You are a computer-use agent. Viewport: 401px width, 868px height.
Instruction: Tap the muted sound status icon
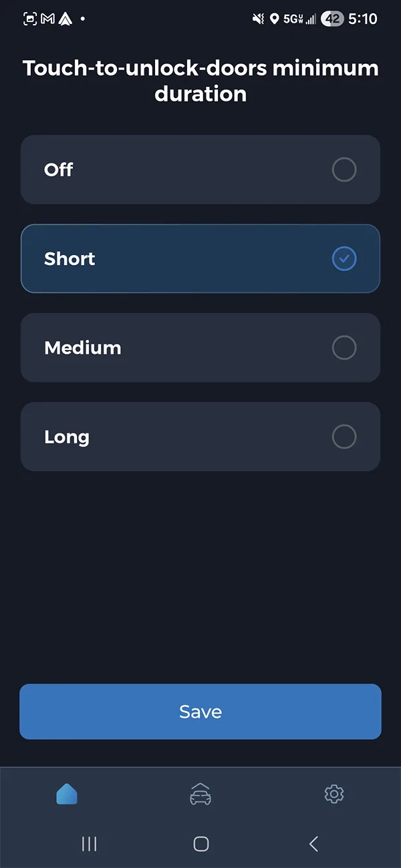(x=258, y=19)
